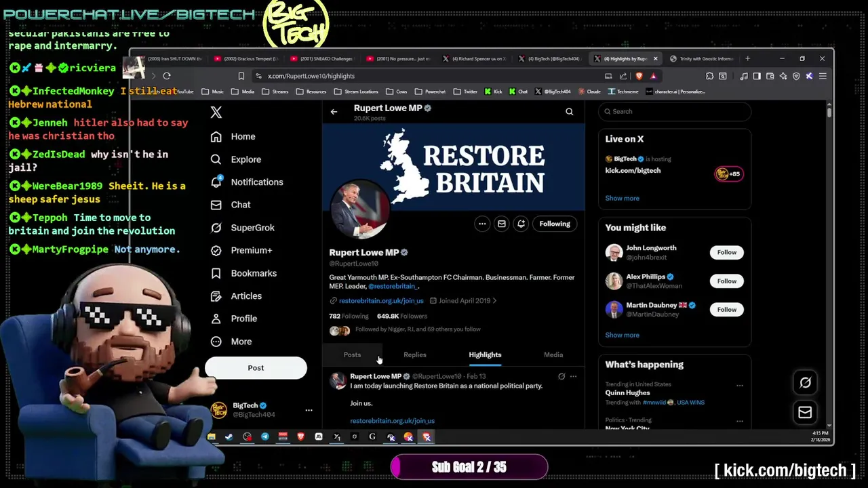Open followers you know list
868x488 pixels.
tap(418, 329)
